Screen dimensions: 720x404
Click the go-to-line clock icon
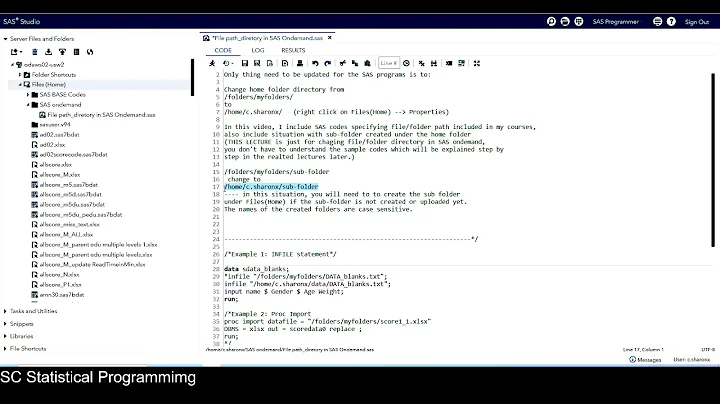pyautogui.click(x=406, y=63)
